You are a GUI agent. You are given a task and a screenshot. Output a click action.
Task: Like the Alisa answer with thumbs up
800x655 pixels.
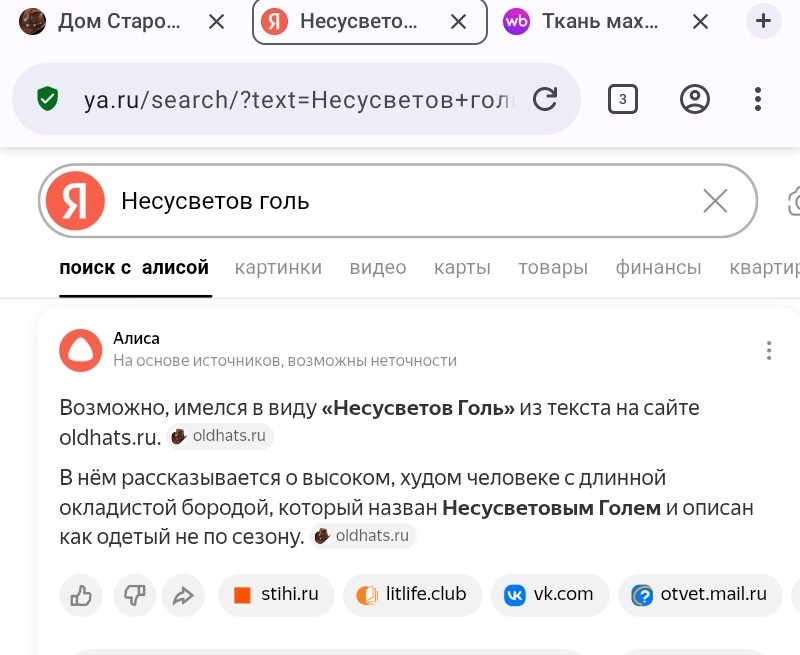pyautogui.click(x=81, y=596)
